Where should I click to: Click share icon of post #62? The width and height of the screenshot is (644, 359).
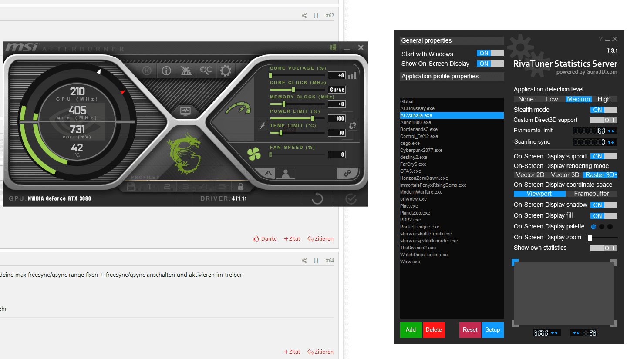coord(304,15)
